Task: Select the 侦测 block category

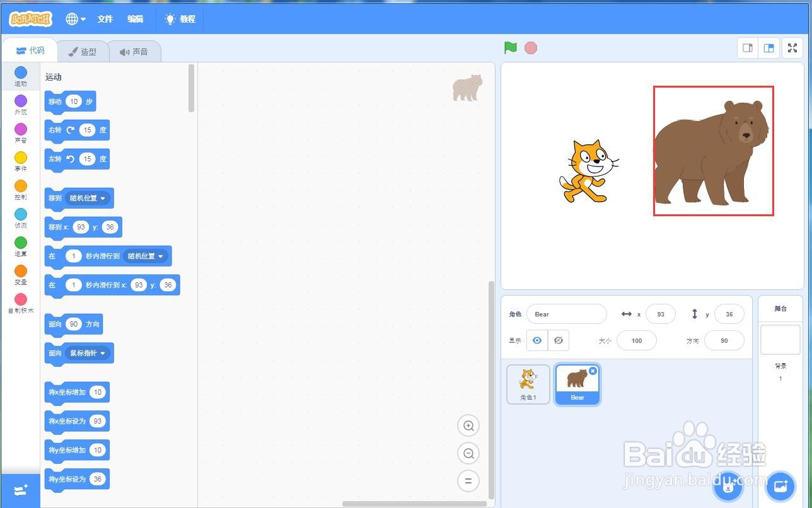Action: tap(21, 219)
